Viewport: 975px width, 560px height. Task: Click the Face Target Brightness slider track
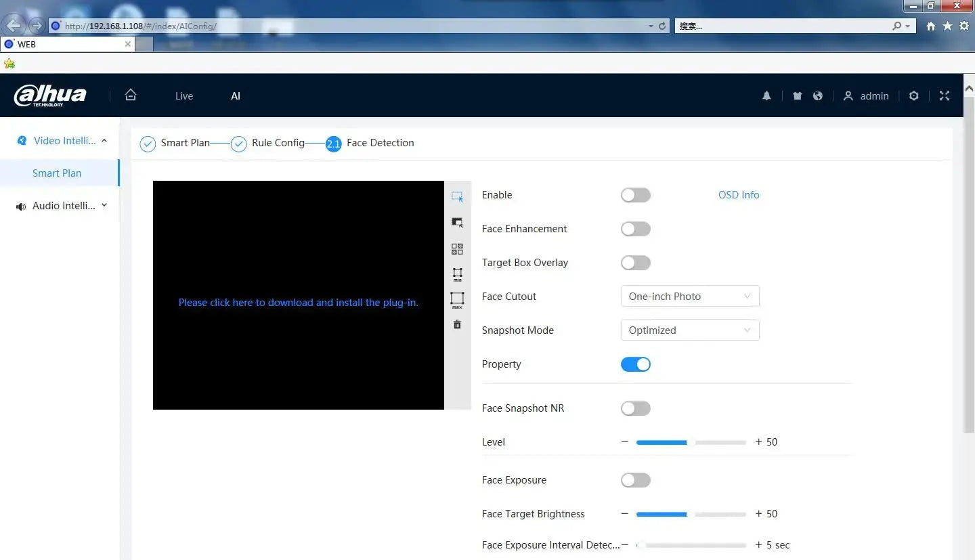click(691, 514)
